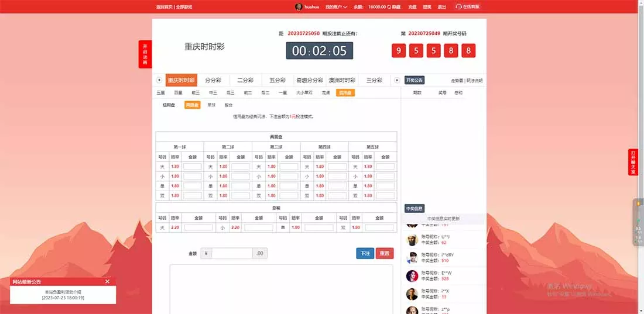Click the 在线客服 headset icon
The width and height of the screenshot is (644, 314).
click(x=458, y=6)
